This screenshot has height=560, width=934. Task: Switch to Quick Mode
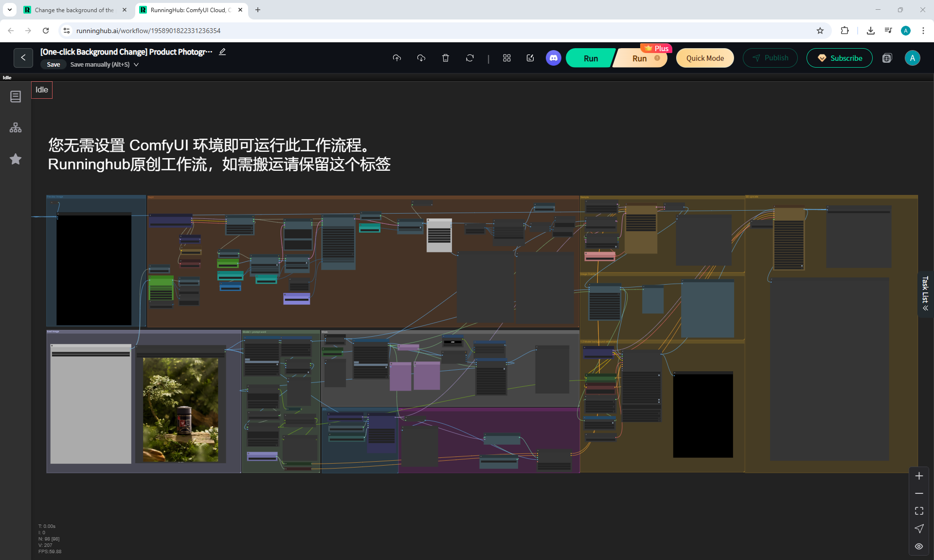(704, 58)
